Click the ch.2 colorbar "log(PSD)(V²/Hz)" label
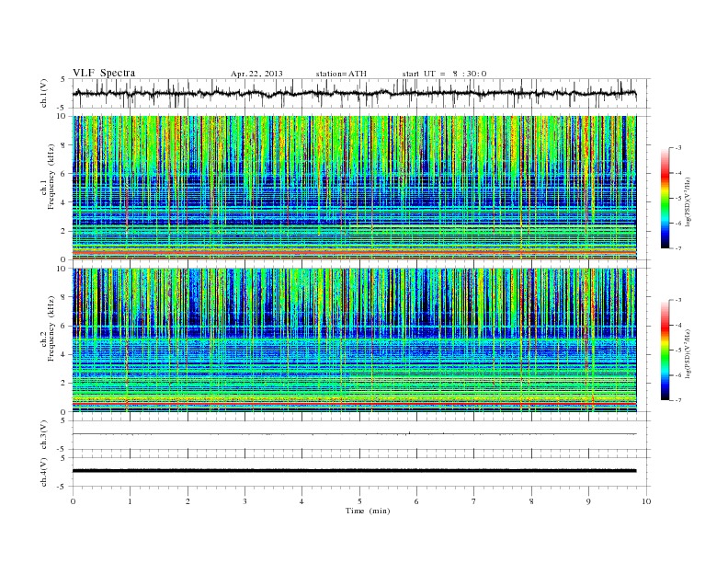This screenshot has height=563, width=728. click(688, 353)
